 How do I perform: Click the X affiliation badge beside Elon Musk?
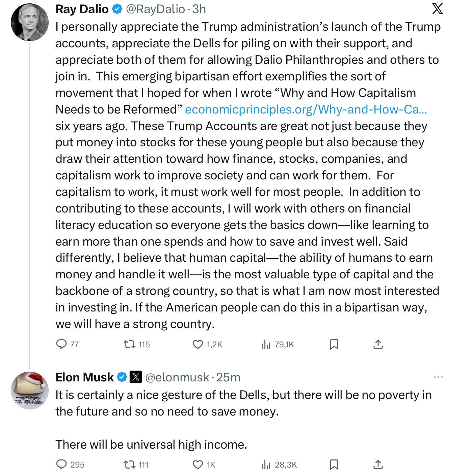[136, 377]
